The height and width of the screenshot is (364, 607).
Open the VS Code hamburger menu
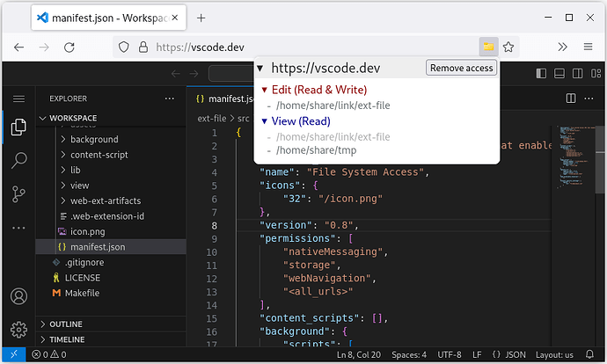[x=18, y=98]
